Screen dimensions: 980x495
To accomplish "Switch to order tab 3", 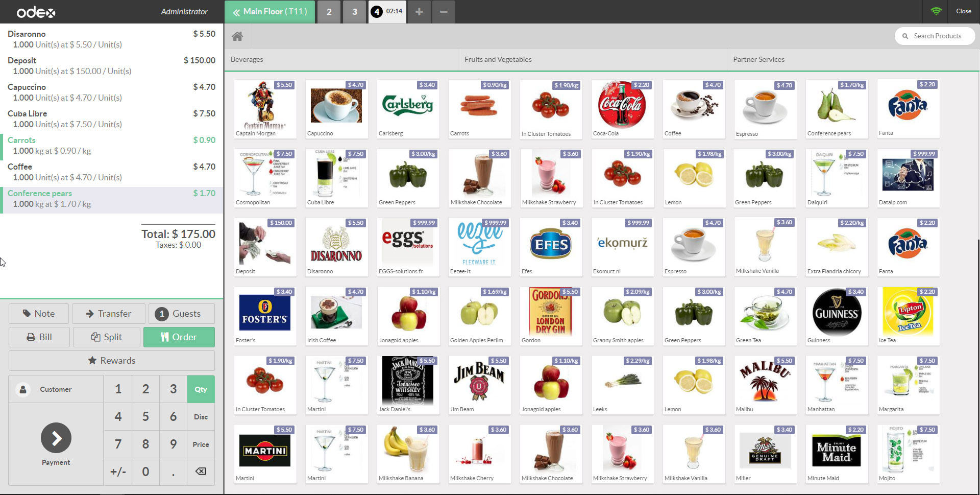I will pos(355,11).
